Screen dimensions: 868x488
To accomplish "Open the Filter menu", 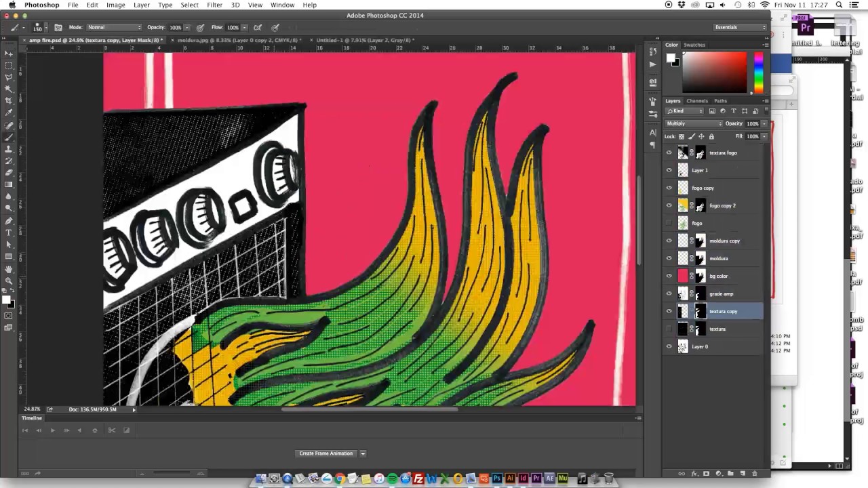I will pyautogui.click(x=214, y=5).
